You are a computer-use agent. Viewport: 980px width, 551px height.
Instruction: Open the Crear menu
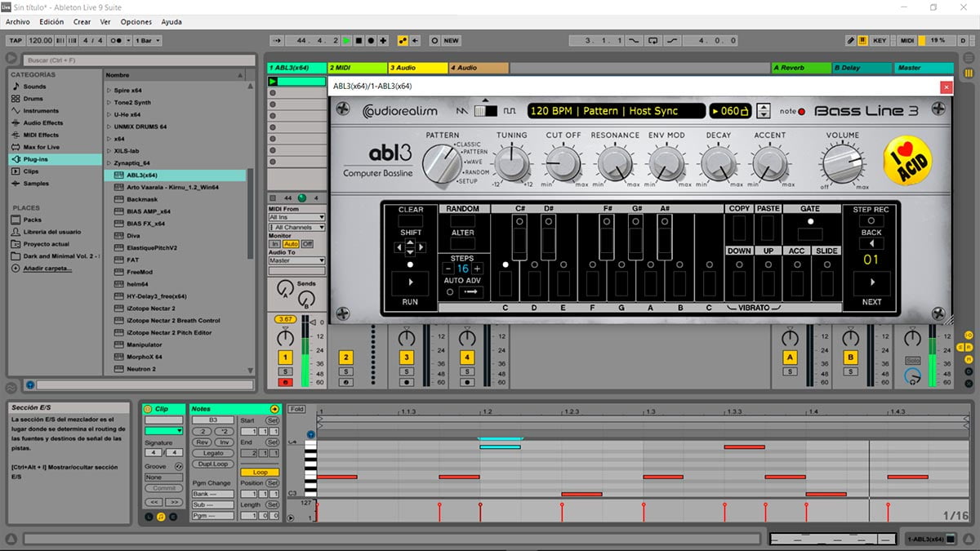click(82, 22)
